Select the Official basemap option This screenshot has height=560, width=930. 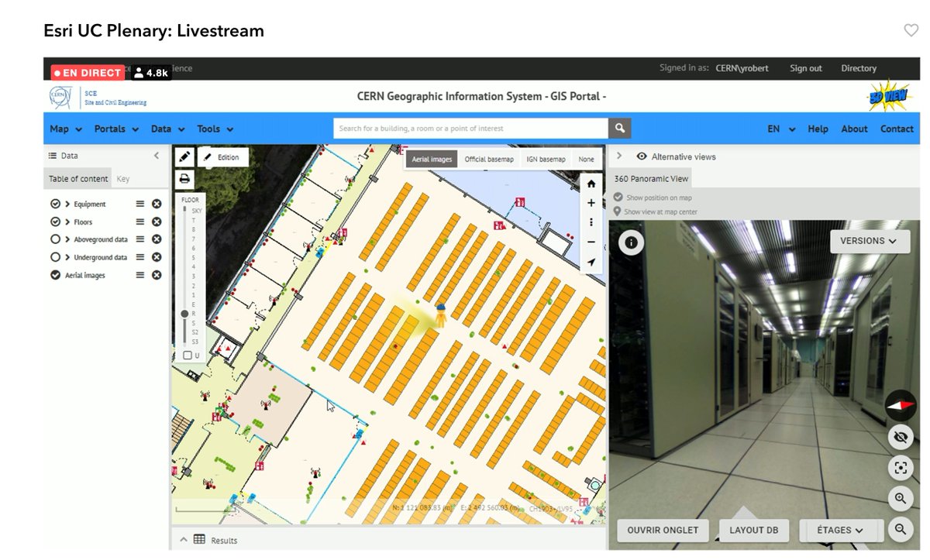[489, 159]
